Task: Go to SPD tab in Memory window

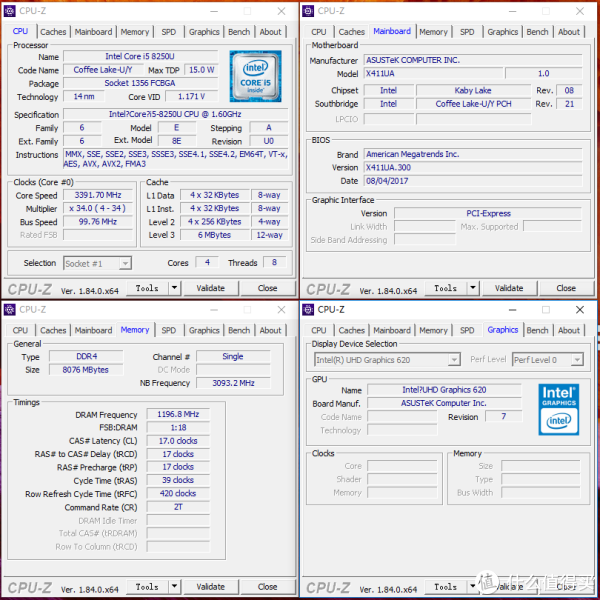Action: pos(168,330)
